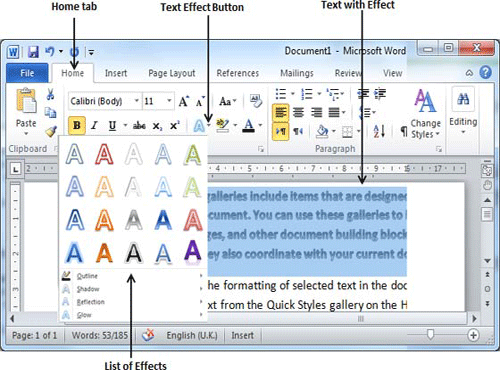The width and height of the screenshot is (500, 370).
Task: Click the Clear Formatting icon
Action: tap(256, 101)
